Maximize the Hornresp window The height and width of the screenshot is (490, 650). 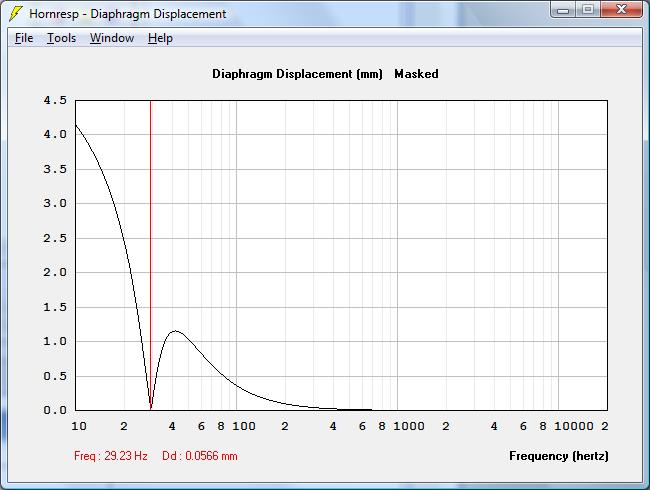pos(587,10)
